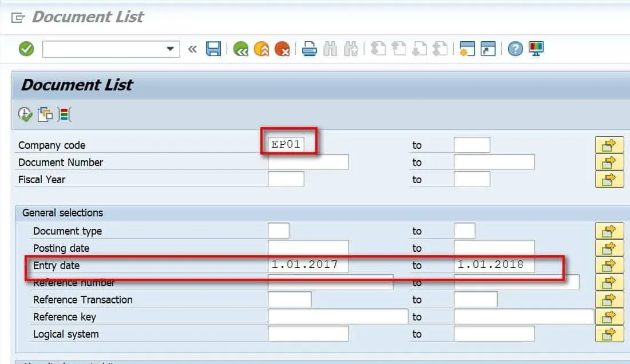
Task: Collapse the toolbar with the double-chevron
Action: tap(192, 49)
